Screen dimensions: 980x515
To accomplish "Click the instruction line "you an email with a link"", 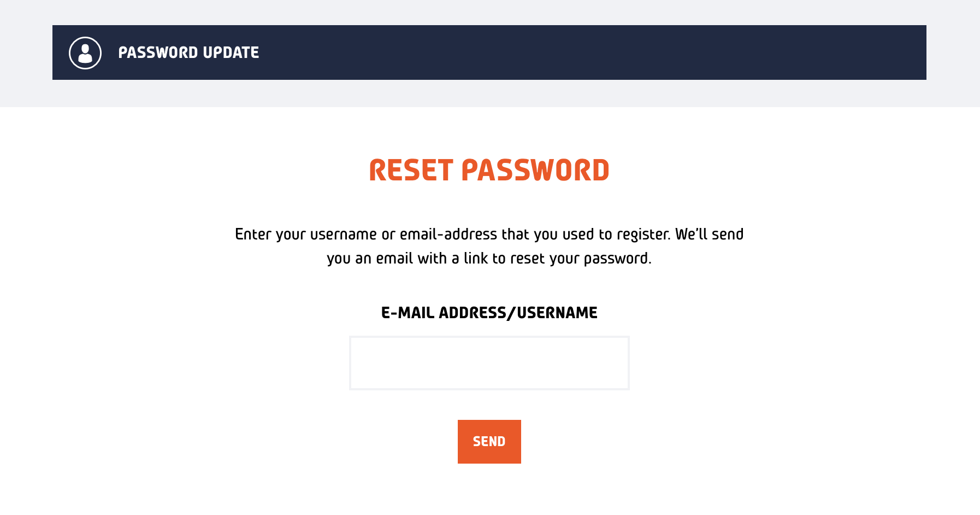I will coord(489,258).
